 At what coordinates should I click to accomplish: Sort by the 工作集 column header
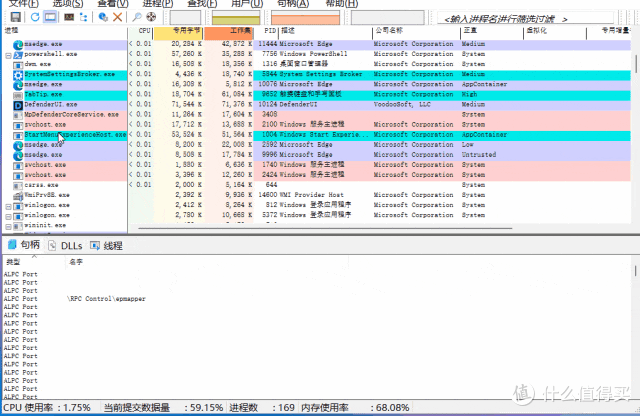click(x=229, y=33)
